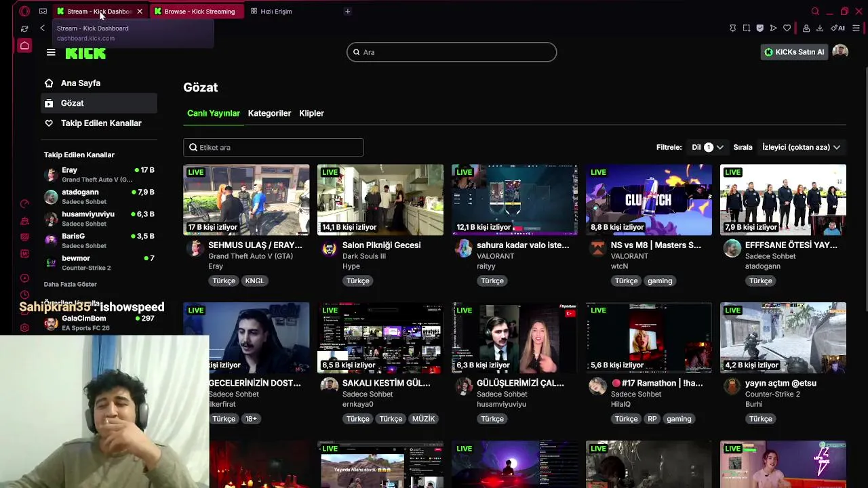Open followed channel BarisG
Viewport: 868px width, 488px height.
[x=99, y=241]
